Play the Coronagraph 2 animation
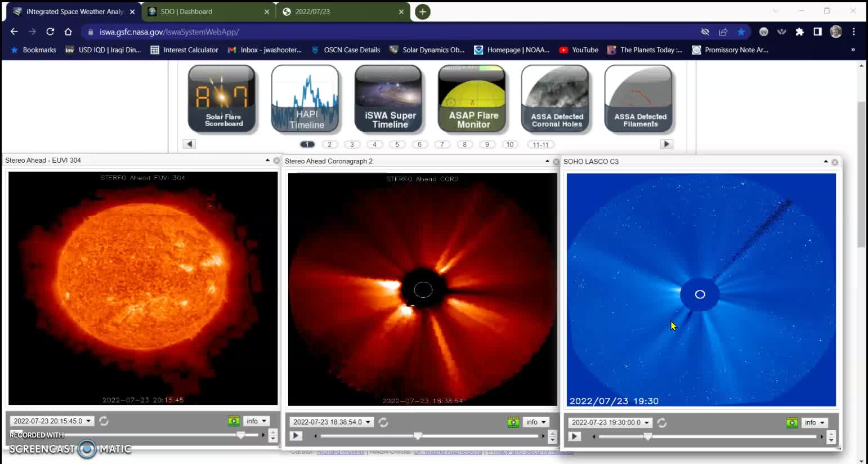868x464 pixels. tap(296, 436)
